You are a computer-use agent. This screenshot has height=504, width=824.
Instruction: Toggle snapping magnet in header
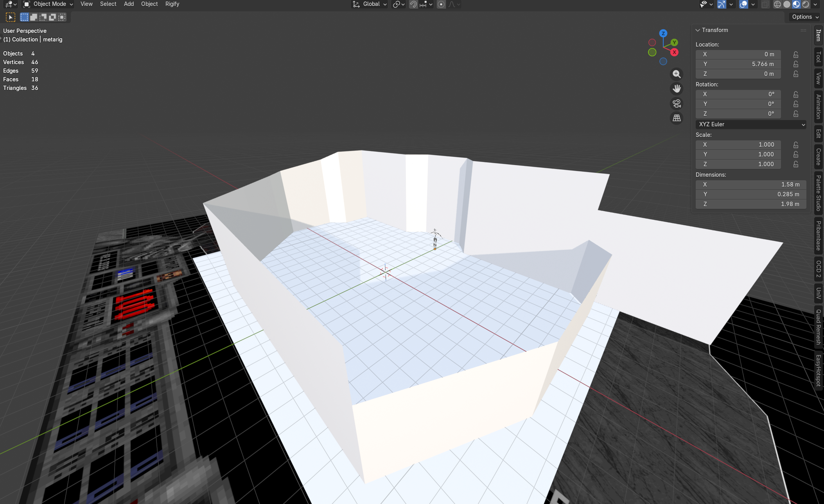pos(413,4)
